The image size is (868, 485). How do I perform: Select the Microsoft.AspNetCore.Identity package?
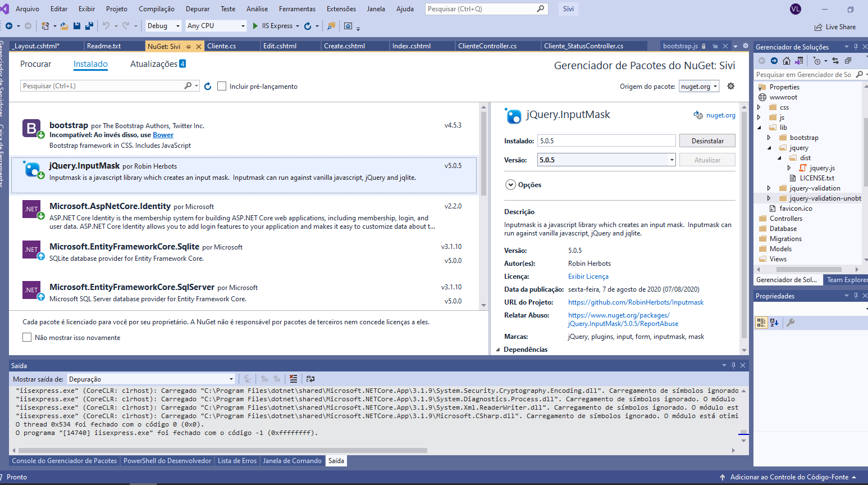point(243,216)
